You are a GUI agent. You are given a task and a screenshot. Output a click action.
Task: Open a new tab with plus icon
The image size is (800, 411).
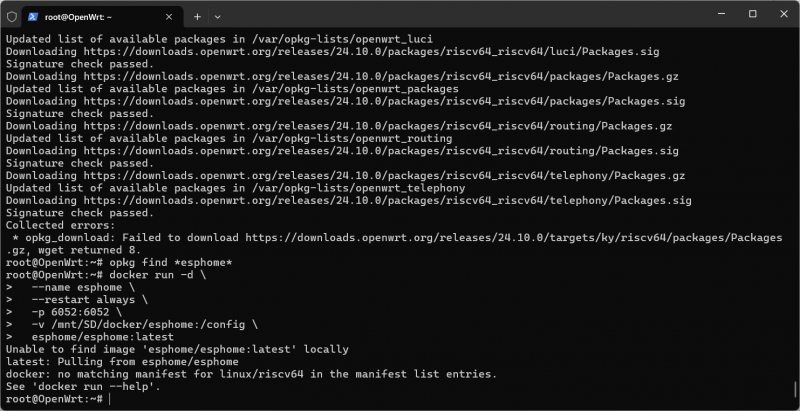[197, 17]
